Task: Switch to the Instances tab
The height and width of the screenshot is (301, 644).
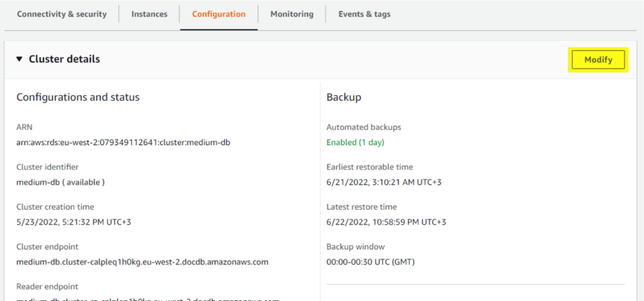Action: (150, 14)
